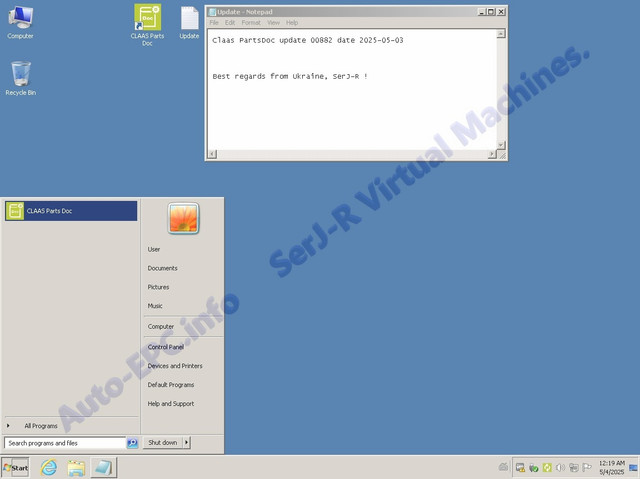Open Devices and Printers
The width and height of the screenshot is (640, 479).
click(x=175, y=366)
